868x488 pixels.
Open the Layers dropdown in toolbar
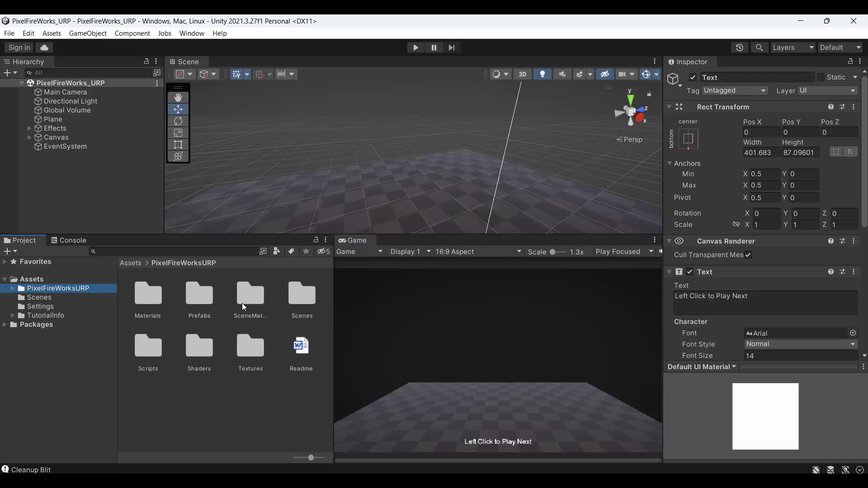[x=793, y=47]
